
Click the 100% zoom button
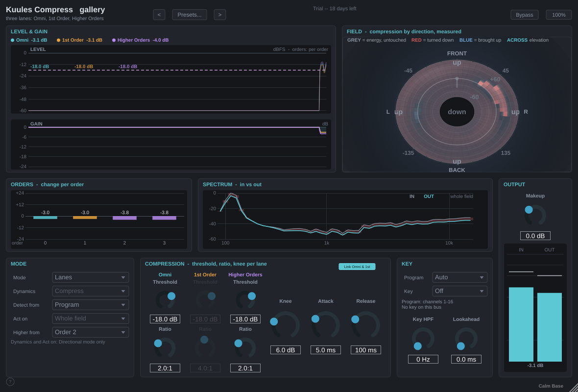pyautogui.click(x=558, y=15)
